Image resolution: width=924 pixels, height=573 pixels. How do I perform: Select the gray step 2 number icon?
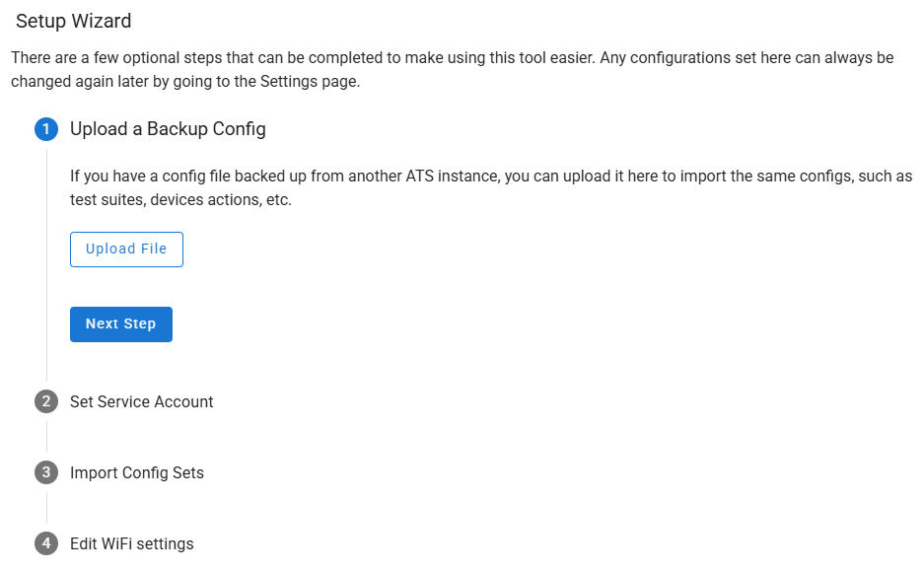(46, 401)
